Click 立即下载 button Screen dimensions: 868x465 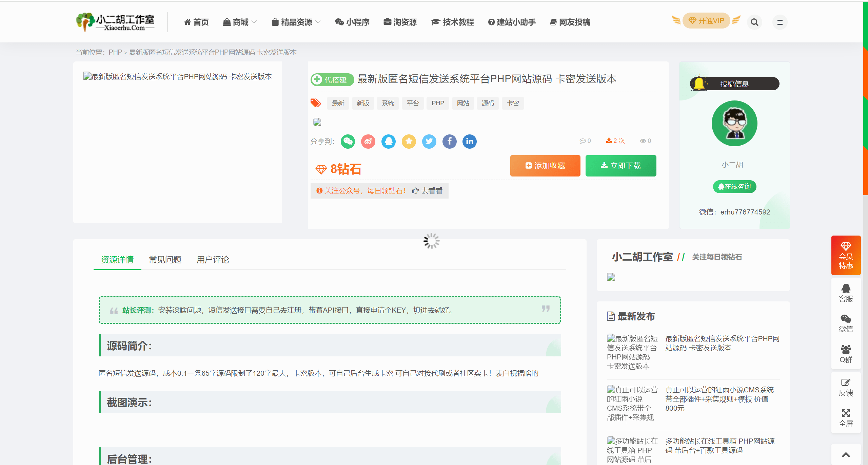click(x=621, y=166)
